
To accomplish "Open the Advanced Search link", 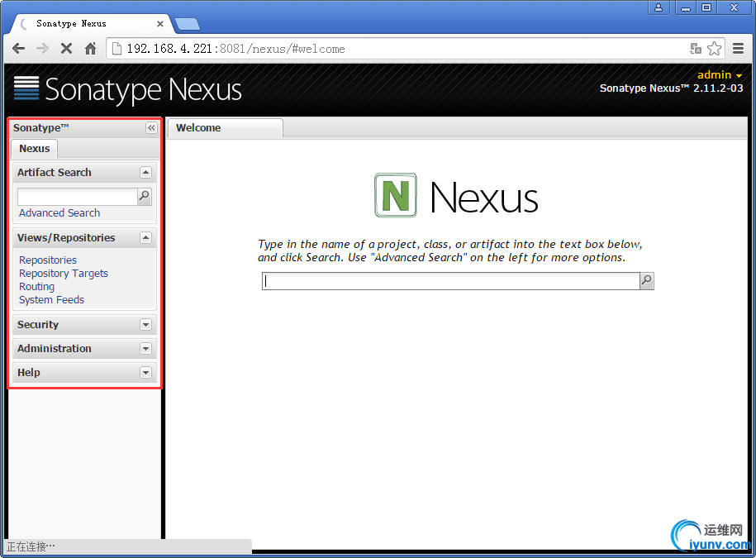I will tap(59, 213).
